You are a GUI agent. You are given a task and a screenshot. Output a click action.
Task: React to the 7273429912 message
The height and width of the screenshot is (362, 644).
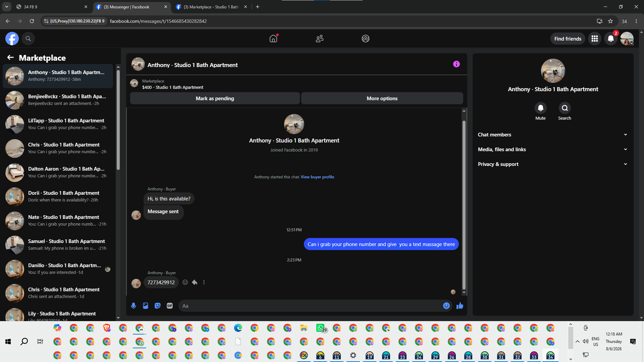(x=185, y=282)
